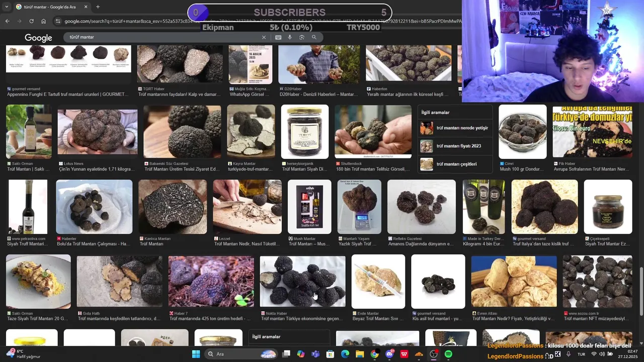Launch Microsoft Edge from the taskbar
644x362 pixels.
pos(345,354)
